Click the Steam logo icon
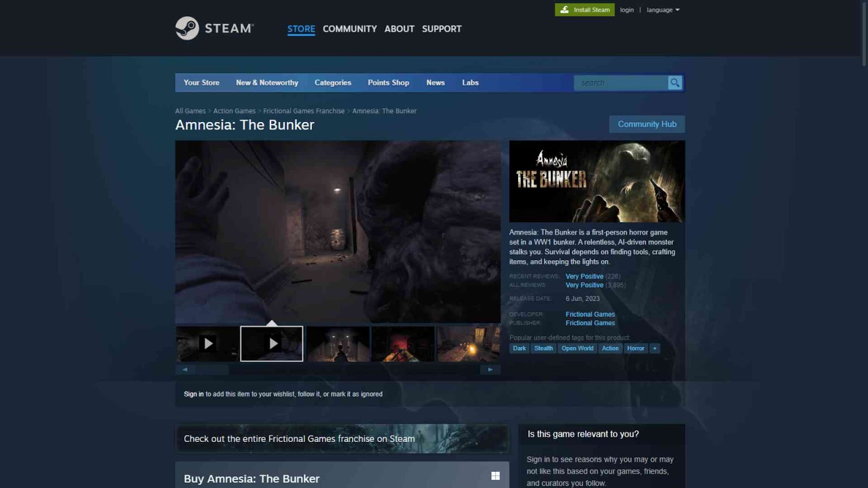The width and height of the screenshot is (868, 488). tap(187, 28)
